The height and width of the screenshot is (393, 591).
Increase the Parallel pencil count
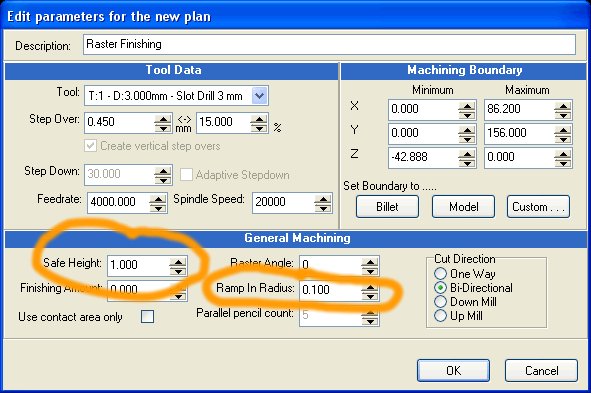pyautogui.click(x=370, y=312)
